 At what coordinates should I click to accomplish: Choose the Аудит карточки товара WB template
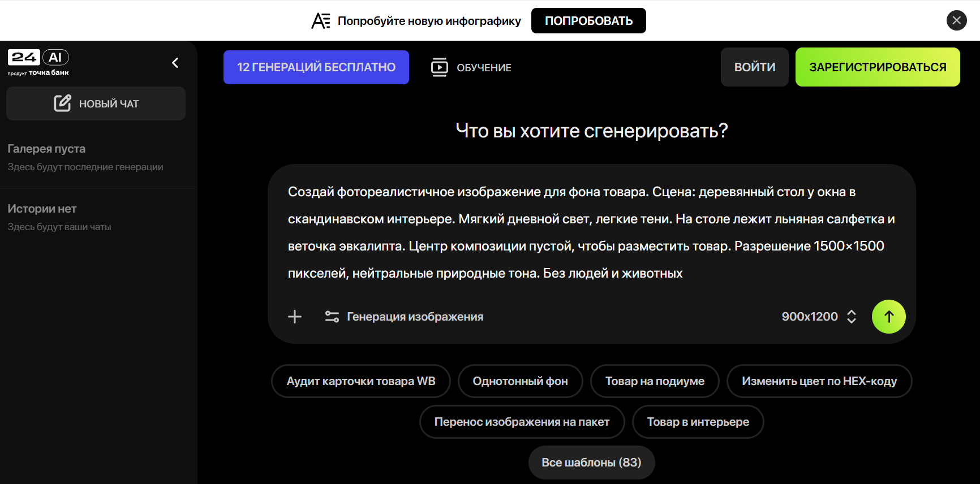(x=361, y=381)
